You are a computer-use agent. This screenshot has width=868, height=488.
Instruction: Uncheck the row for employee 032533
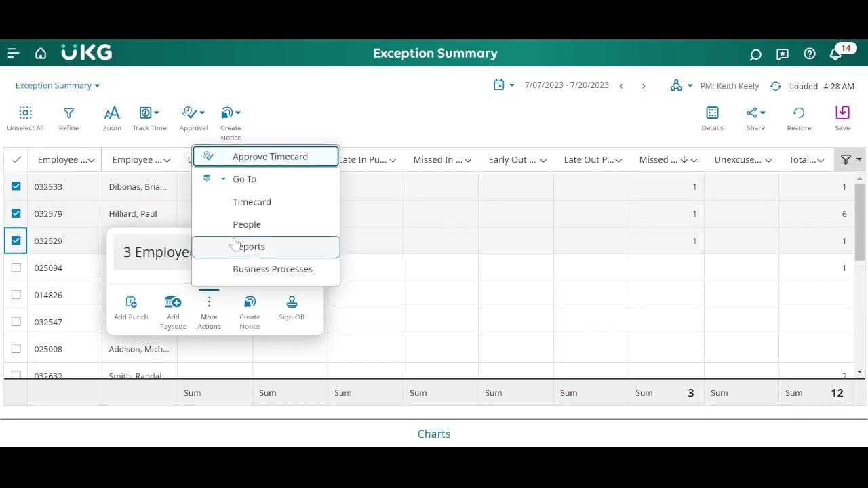pos(16,186)
